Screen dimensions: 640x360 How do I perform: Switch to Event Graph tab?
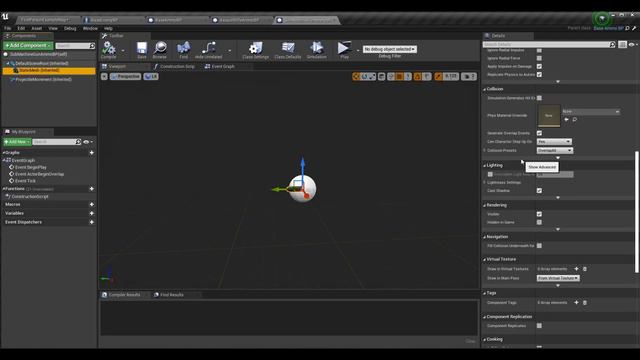point(220,66)
